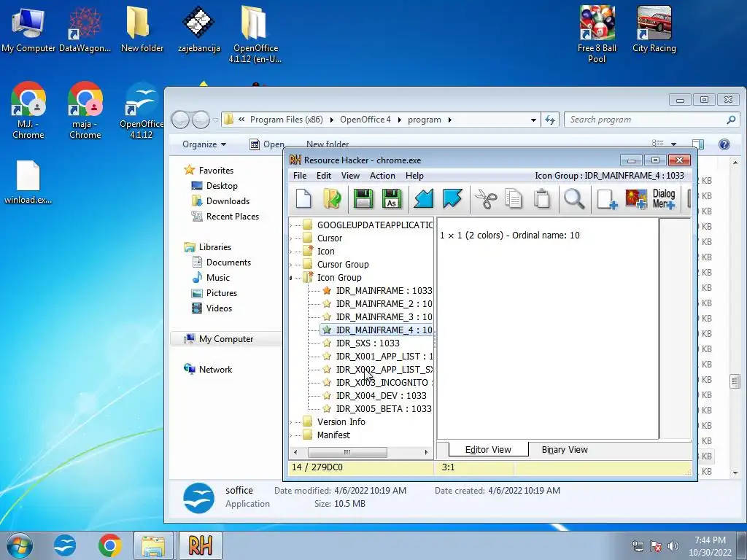This screenshot has height=560, width=747.
Task: Open the Edit menu
Action: click(323, 176)
